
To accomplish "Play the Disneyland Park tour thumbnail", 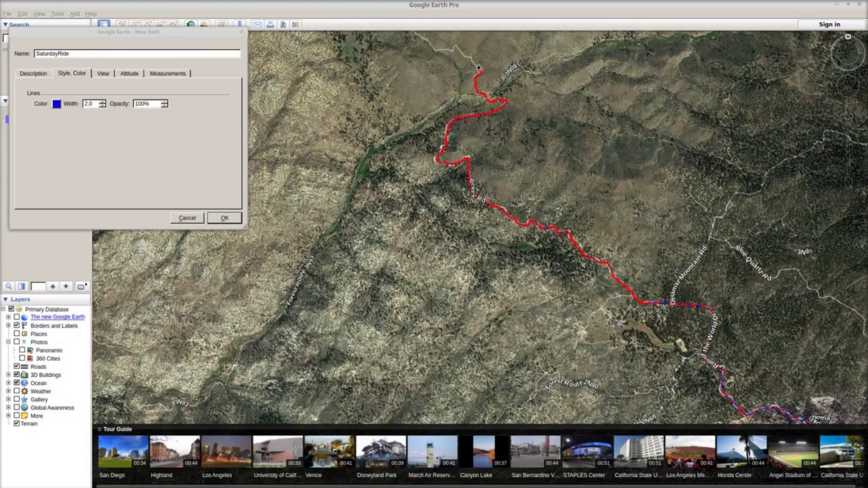I will click(381, 452).
